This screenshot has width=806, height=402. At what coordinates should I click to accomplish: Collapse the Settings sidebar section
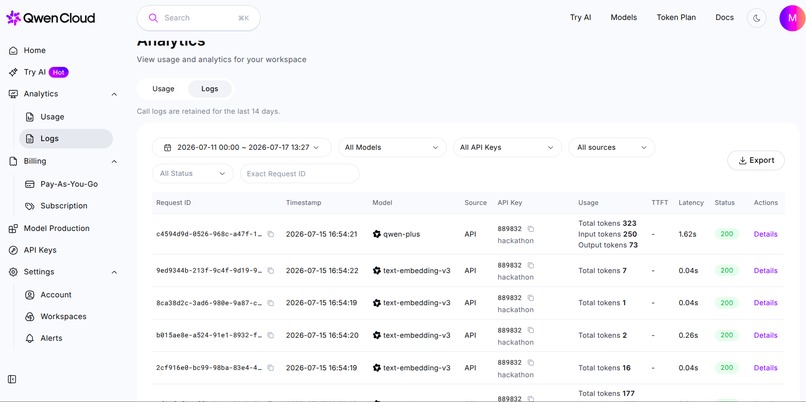114,272
